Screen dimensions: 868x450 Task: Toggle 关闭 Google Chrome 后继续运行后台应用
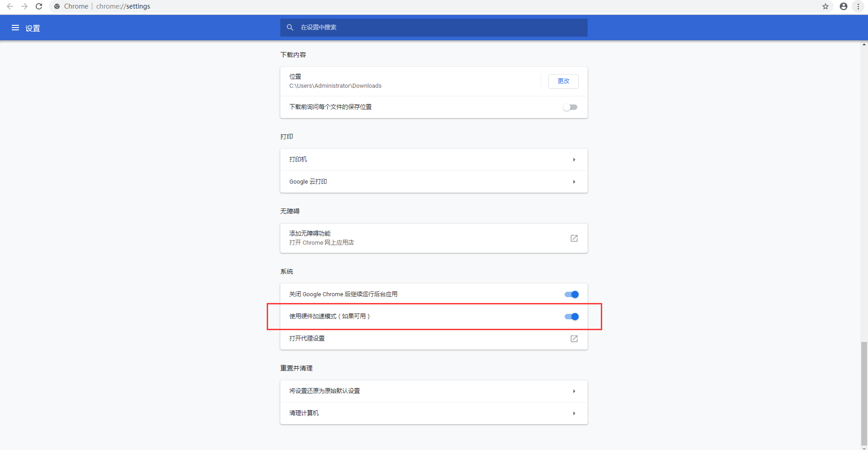pos(571,294)
